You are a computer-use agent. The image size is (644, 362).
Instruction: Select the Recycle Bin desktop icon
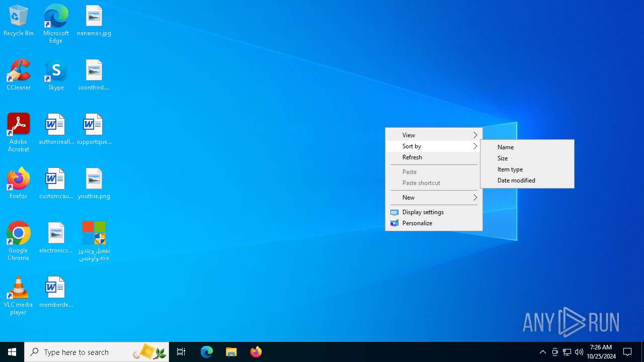(19, 21)
